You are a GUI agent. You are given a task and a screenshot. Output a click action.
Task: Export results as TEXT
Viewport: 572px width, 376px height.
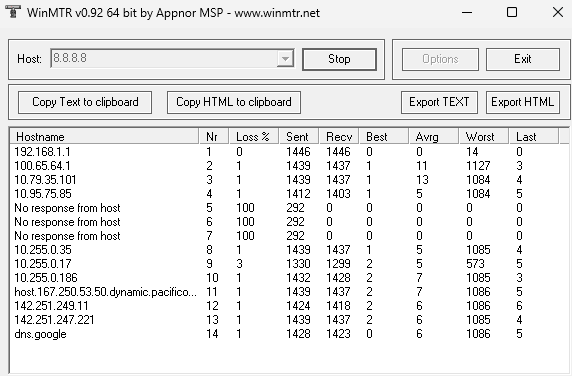[439, 102]
